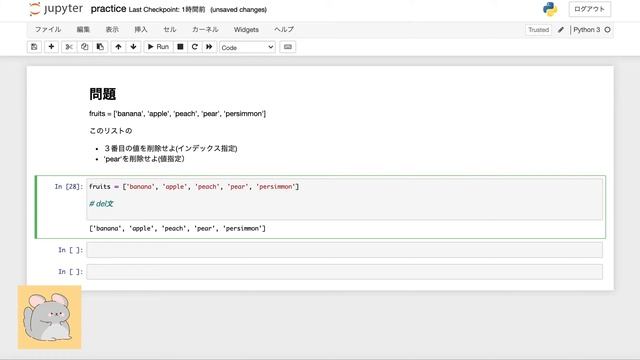Move selected cell up arrow

click(x=118, y=47)
